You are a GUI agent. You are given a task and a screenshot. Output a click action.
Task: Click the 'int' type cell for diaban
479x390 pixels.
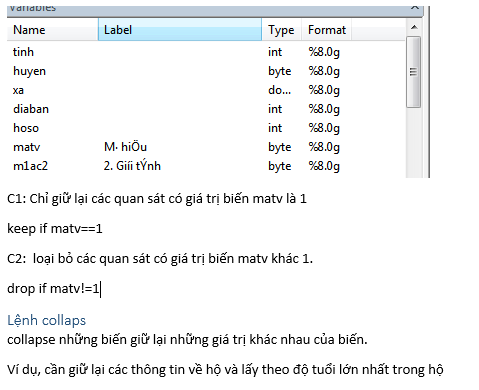click(x=275, y=109)
